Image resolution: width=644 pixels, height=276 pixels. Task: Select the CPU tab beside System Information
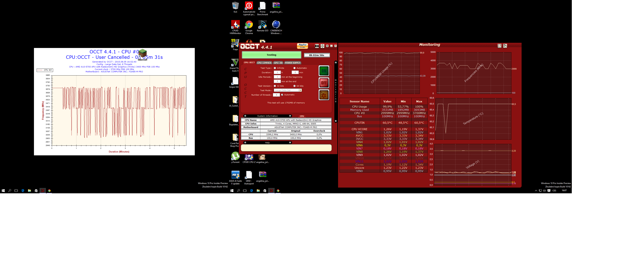click(302, 116)
